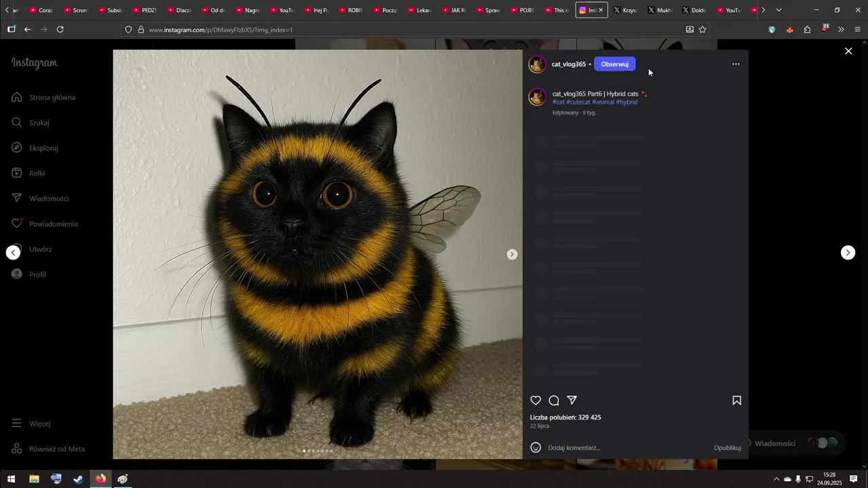Open the floating Wiadomości messages widget
Viewport: 868px width, 488px height.
(x=795, y=443)
